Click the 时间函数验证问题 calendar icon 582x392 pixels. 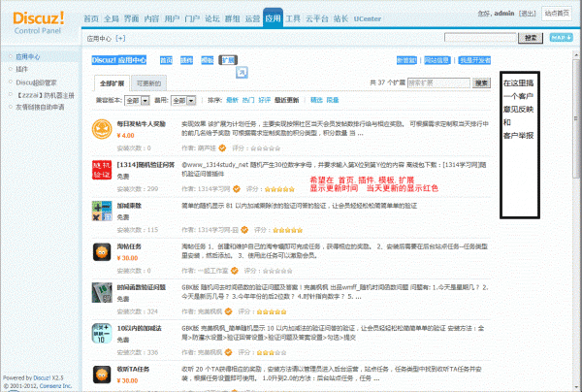tap(102, 292)
